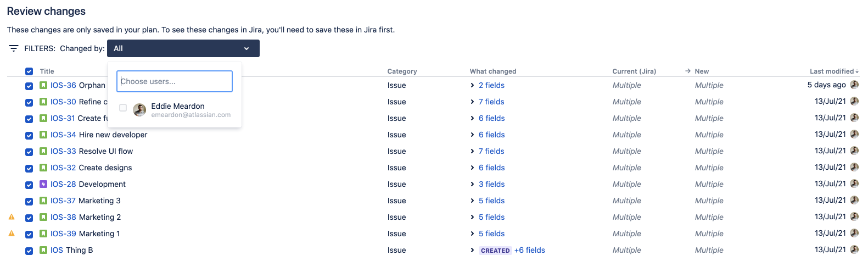Open the 7 fields link for IOS-30
Screen dimensions: 868x261
click(491, 102)
